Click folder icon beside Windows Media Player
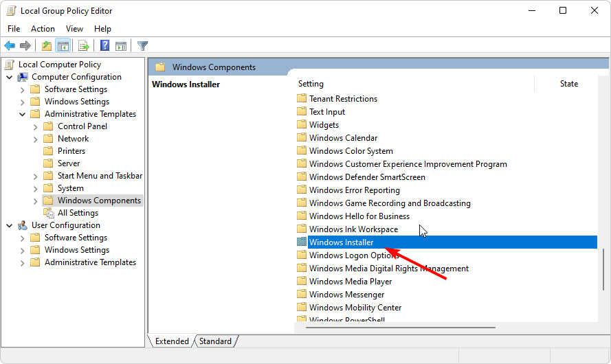 coord(302,281)
